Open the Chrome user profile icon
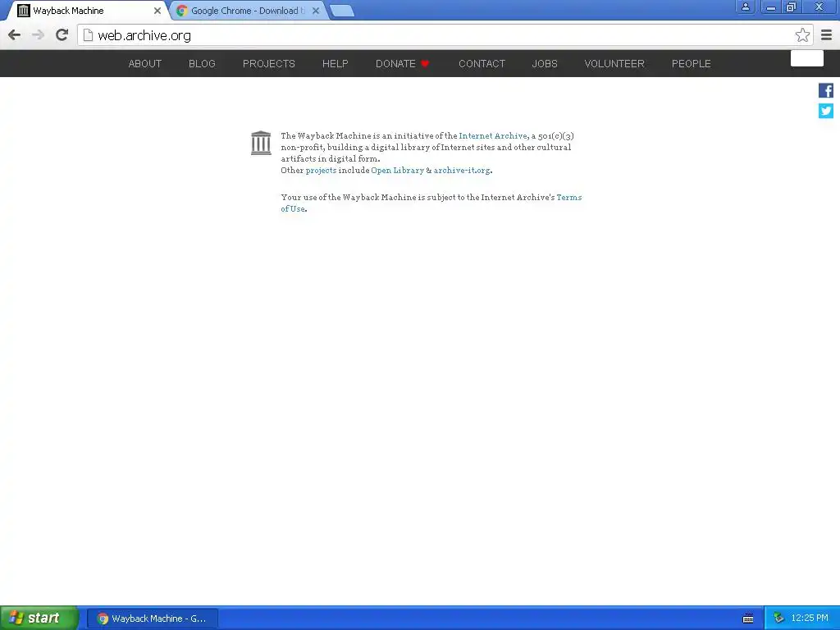This screenshot has height=630, width=840. (x=745, y=7)
